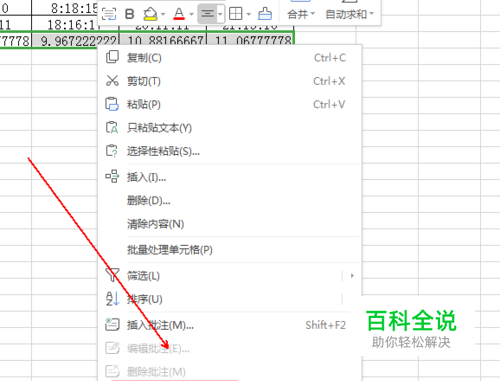Screen dimensions: 500x381
Task: Select 清除内容(N) menu entry
Action: (230, 224)
